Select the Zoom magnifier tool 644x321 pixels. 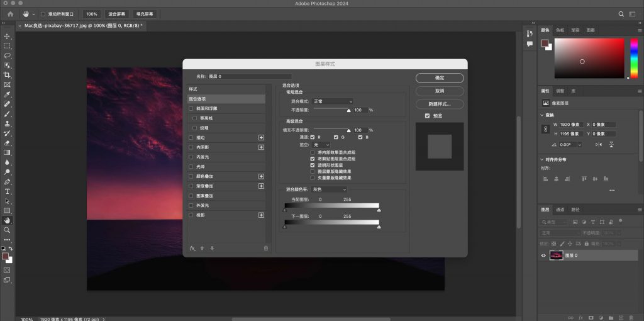7,230
